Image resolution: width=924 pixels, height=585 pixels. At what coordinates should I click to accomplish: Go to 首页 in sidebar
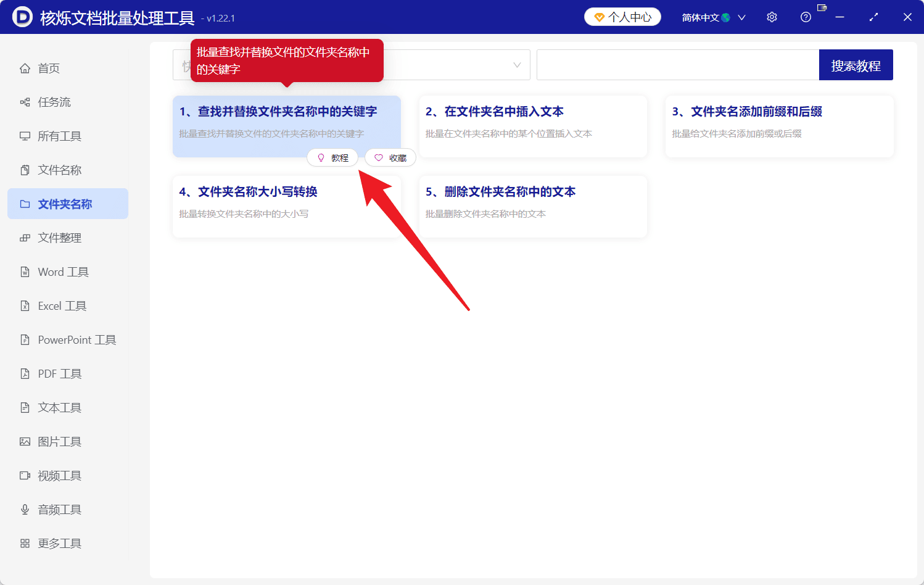point(68,68)
